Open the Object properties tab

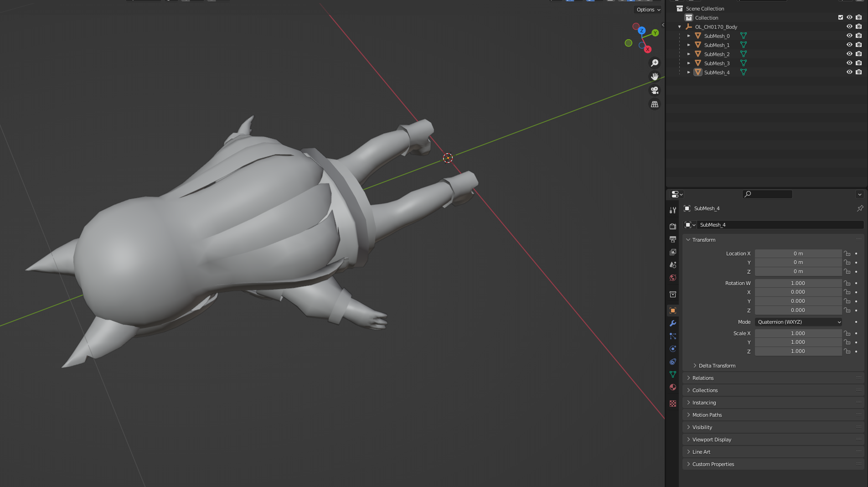[673, 311]
